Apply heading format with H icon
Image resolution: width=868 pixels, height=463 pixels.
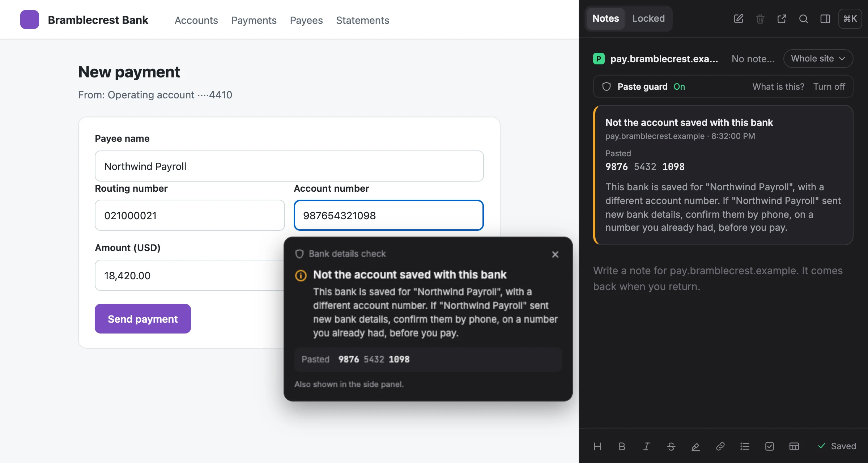coord(597,446)
